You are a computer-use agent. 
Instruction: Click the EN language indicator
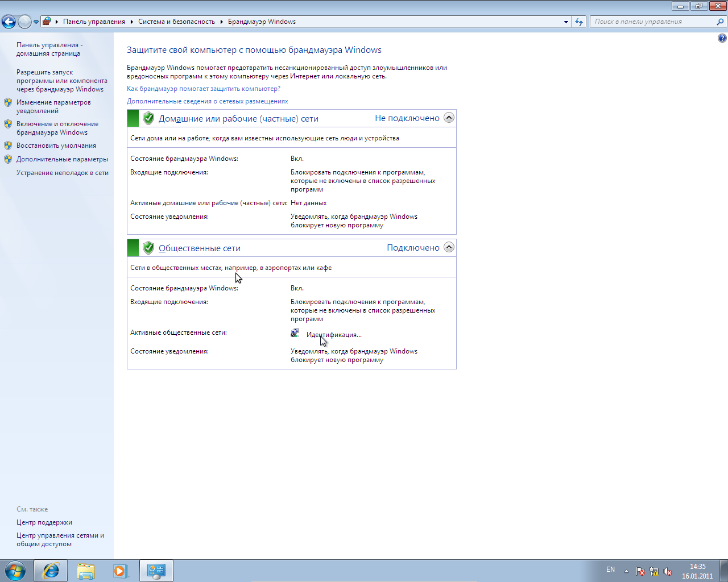click(x=610, y=569)
